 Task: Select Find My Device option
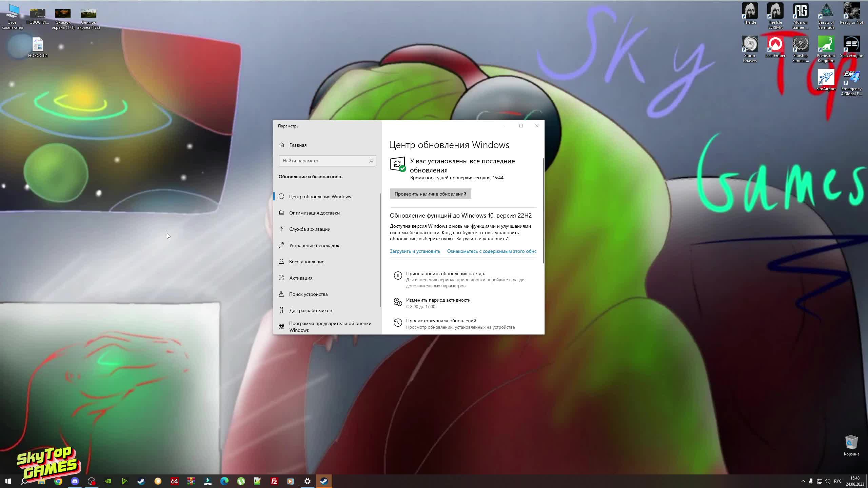[308, 294]
